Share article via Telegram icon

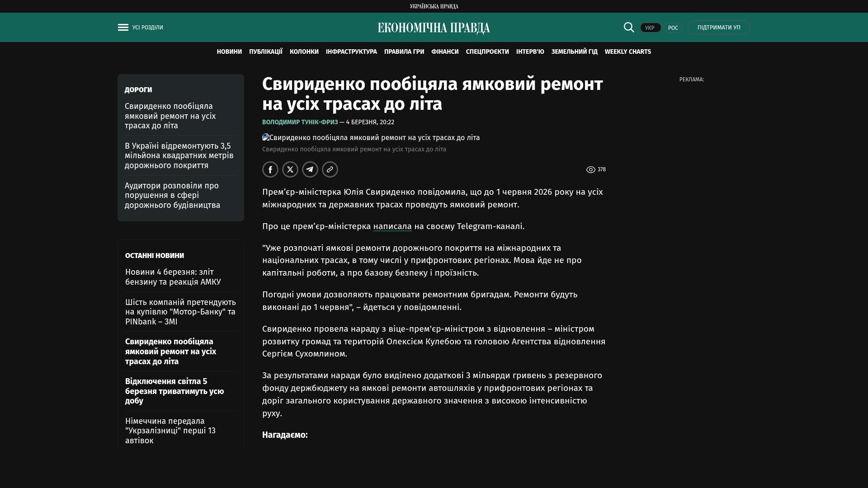tap(310, 169)
